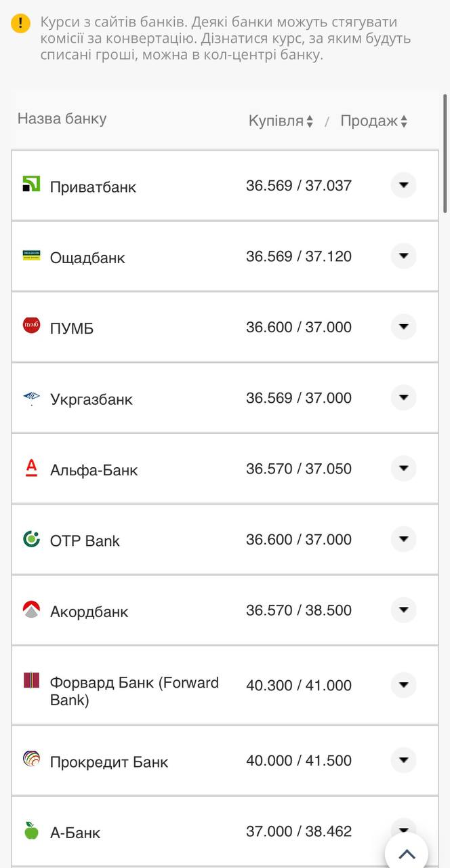Expand the Альфа-Банк rate details
Viewport: 450px width, 868px height.
[403, 468]
